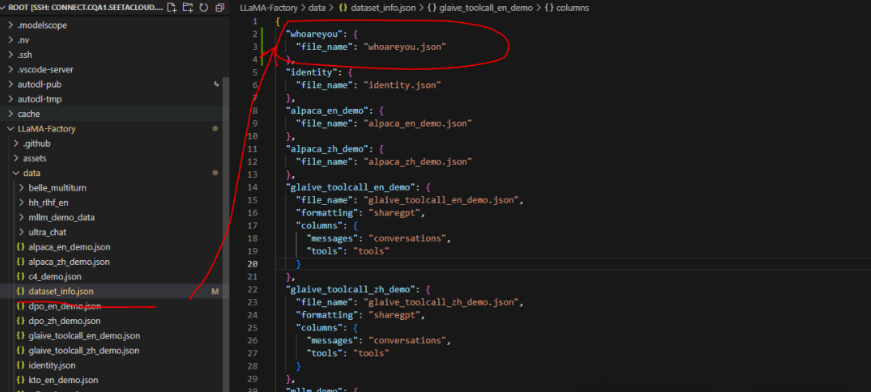
Task: Select dataset_info.json label in breadcrumb bar
Action: click(383, 8)
